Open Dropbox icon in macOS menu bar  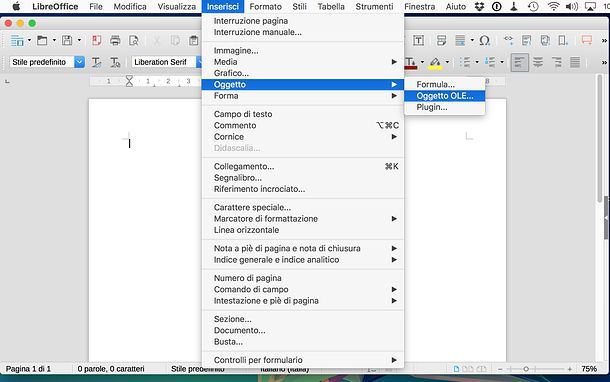tap(479, 7)
